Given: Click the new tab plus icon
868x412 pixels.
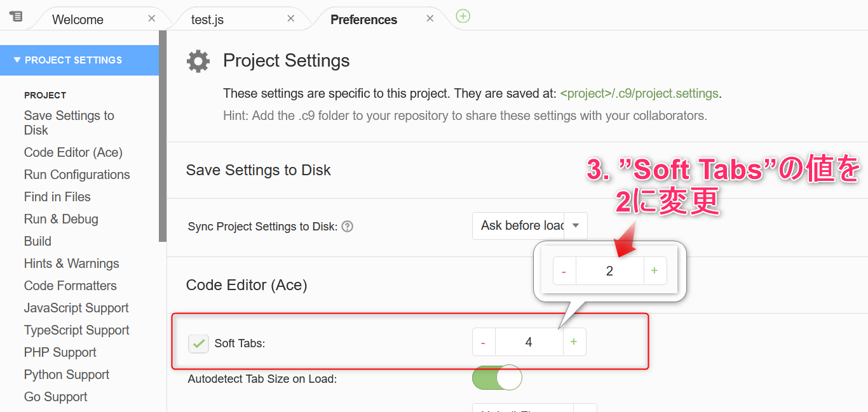Looking at the screenshot, I should [463, 17].
